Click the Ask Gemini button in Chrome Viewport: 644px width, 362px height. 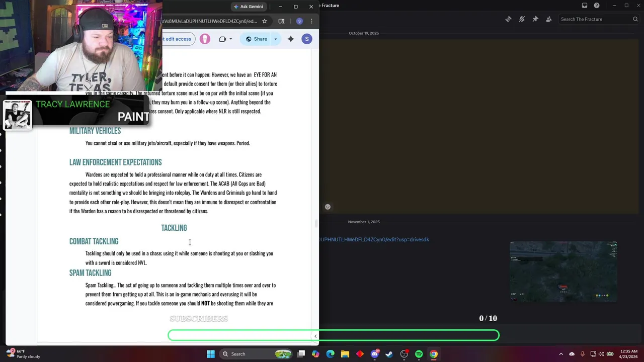coord(249,7)
